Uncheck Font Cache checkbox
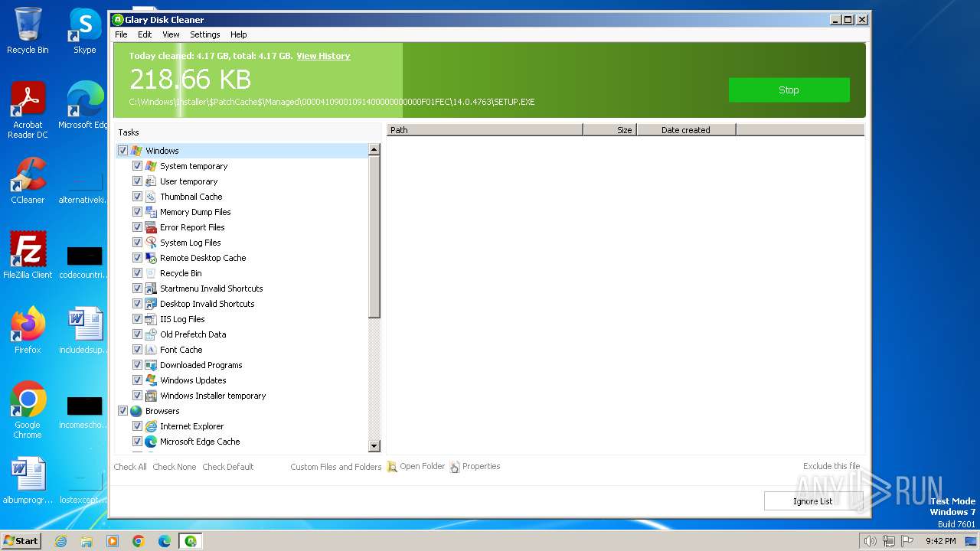This screenshot has height=551, width=980. point(137,350)
